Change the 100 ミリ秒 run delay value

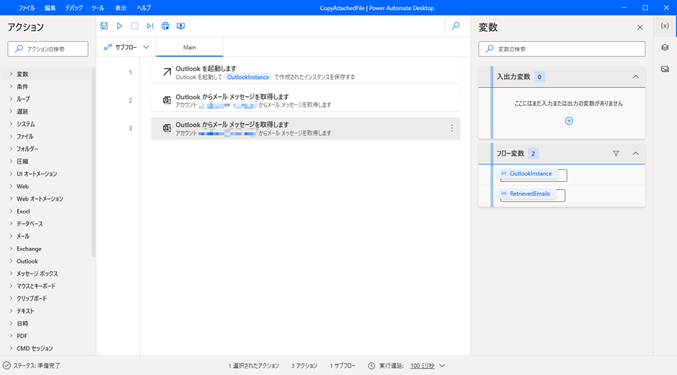[x=422, y=366]
